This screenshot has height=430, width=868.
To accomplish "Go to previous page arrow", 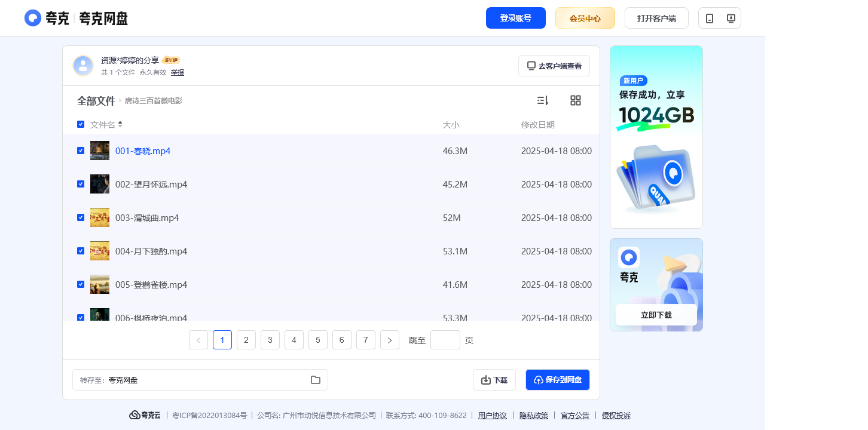I will click(198, 340).
